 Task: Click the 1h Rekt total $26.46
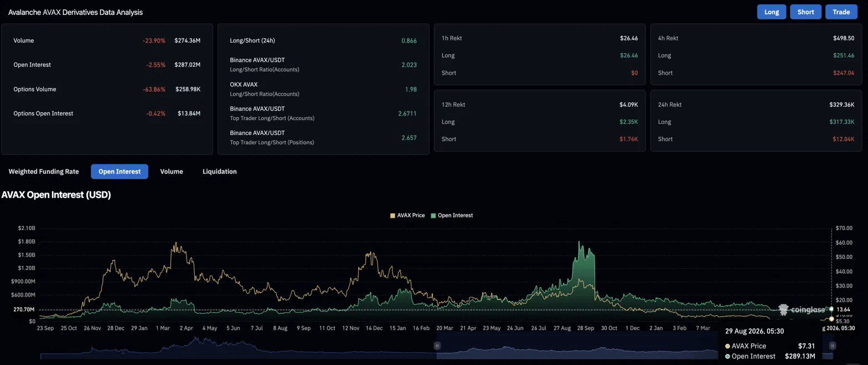pos(629,38)
